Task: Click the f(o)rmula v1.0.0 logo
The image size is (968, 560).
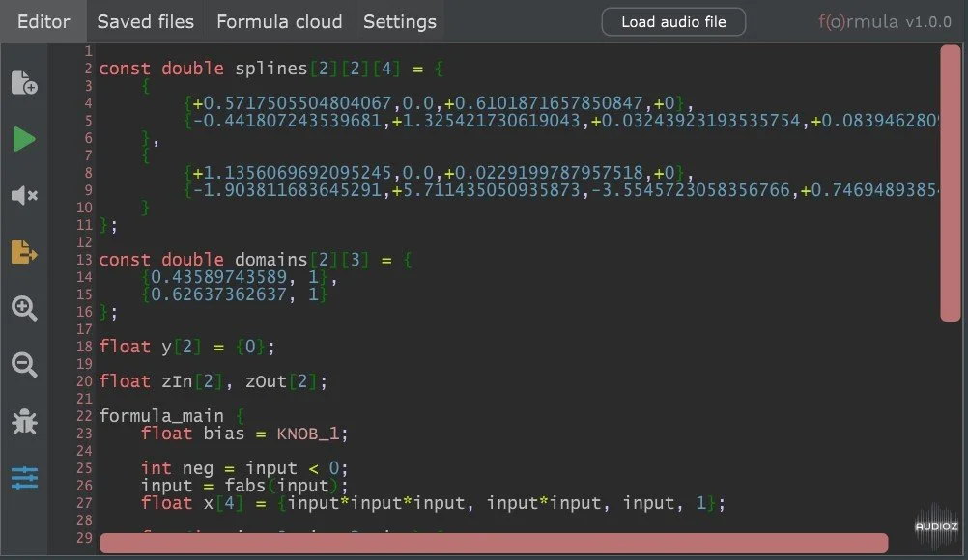Action: pos(885,21)
